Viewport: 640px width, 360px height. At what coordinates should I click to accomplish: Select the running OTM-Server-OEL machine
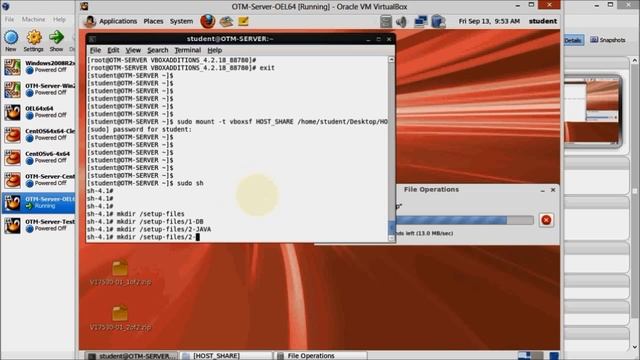(x=38, y=203)
